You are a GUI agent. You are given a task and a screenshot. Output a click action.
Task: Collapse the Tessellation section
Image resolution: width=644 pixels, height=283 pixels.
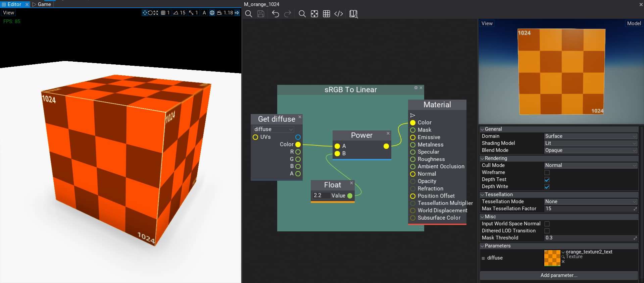[482, 194]
